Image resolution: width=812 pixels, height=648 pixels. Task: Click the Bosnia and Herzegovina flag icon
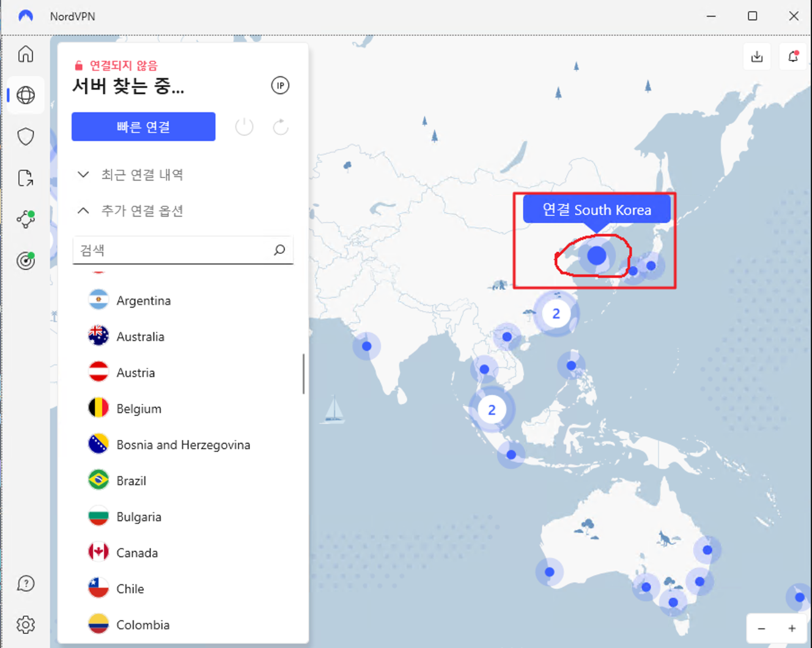tap(98, 444)
